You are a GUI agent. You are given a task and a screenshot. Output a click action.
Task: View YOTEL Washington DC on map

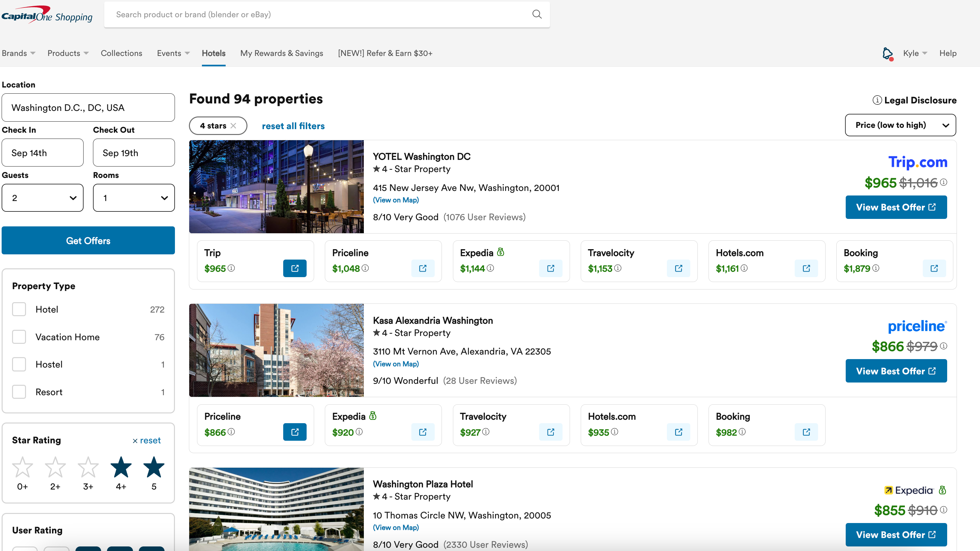pos(396,200)
